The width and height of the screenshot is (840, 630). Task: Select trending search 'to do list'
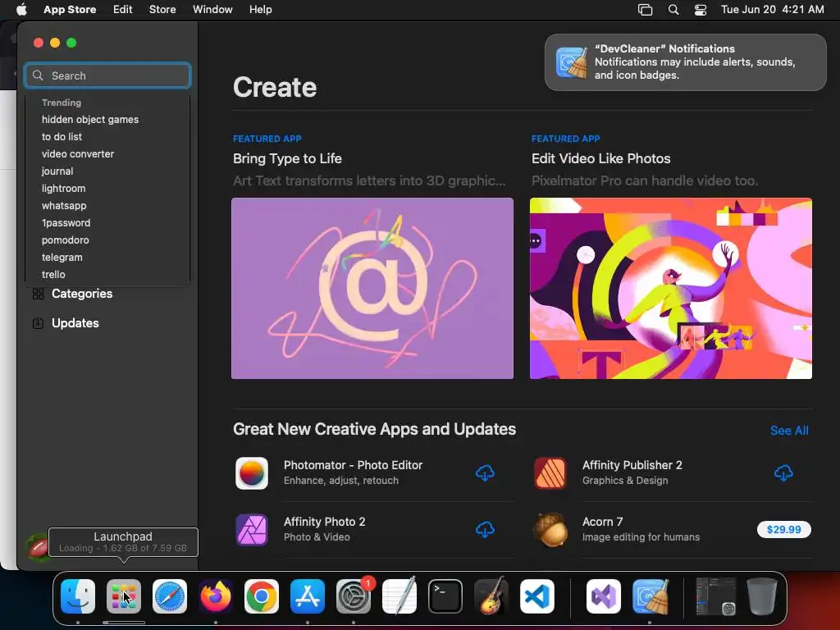pyautogui.click(x=62, y=137)
